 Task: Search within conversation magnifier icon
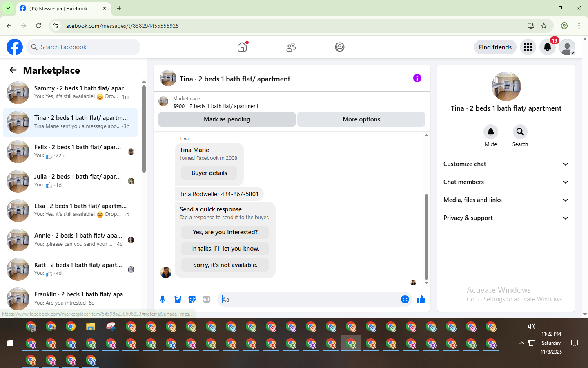click(x=520, y=132)
